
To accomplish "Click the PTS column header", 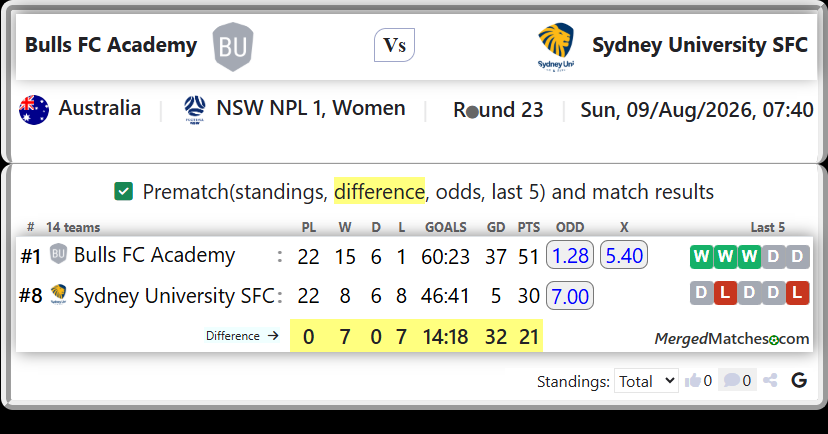I will point(529,227).
